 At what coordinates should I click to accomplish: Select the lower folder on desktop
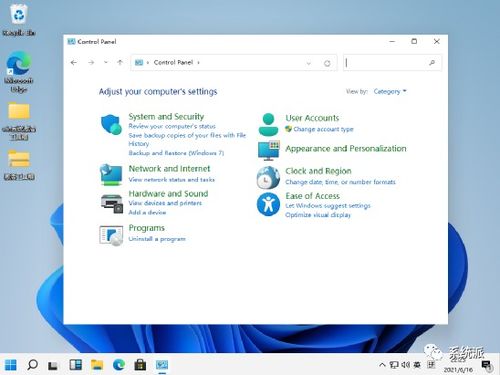click(19, 165)
